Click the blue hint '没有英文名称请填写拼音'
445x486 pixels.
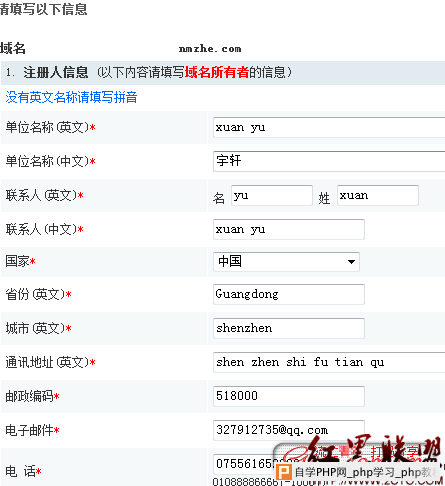(x=71, y=97)
